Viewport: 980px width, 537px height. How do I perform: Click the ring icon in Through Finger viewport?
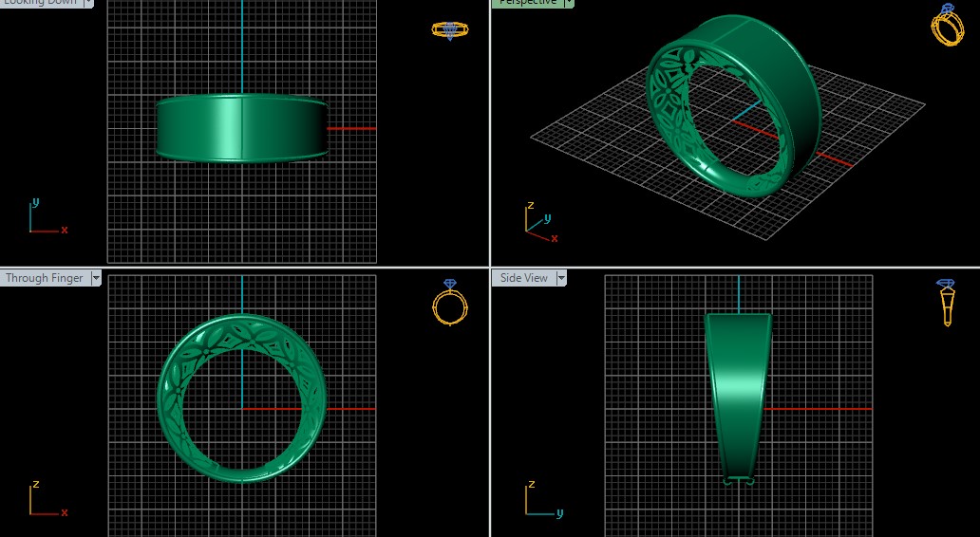coord(449,303)
